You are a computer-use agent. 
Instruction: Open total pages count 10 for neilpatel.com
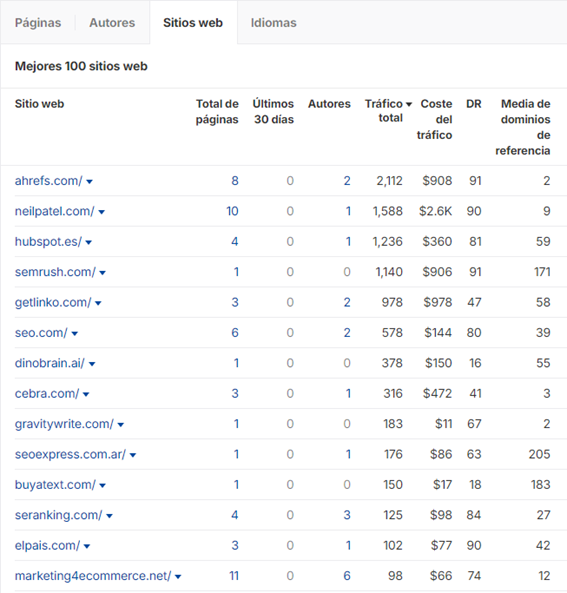pyautogui.click(x=232, y=211)
